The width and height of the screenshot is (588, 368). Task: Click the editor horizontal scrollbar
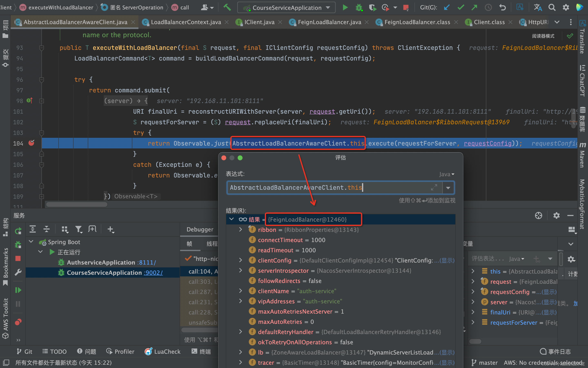point(77,204)
